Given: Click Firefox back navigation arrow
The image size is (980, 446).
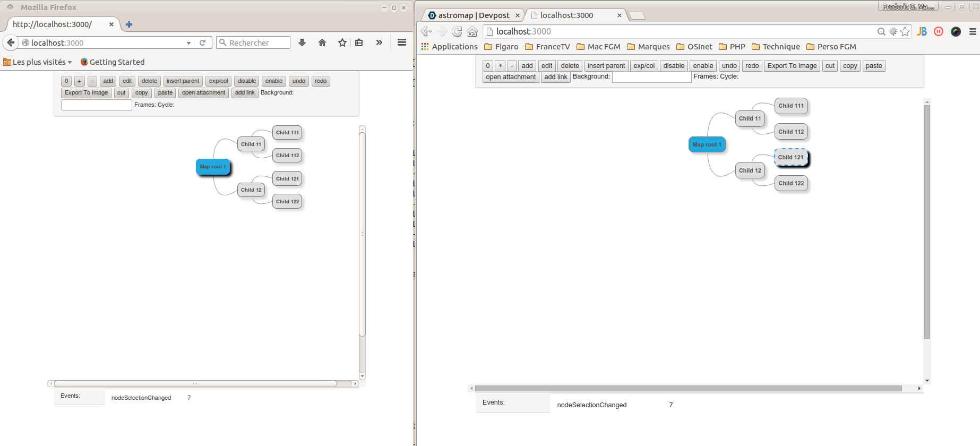Looking at the screenshot, I should tap(11, 42).
